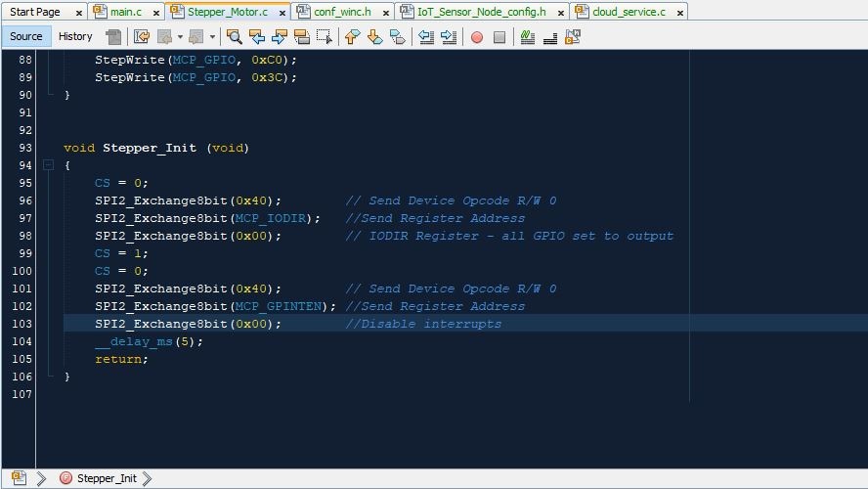Screen dimensions: 868x489
Task: Start Macro Recording red circle button
Action: coord(477,37)
